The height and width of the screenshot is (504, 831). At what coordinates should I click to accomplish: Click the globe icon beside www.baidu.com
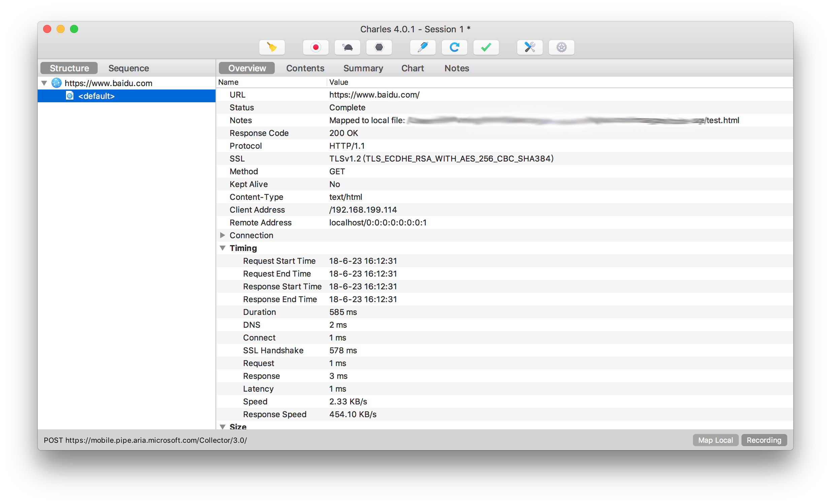[56, 83]
